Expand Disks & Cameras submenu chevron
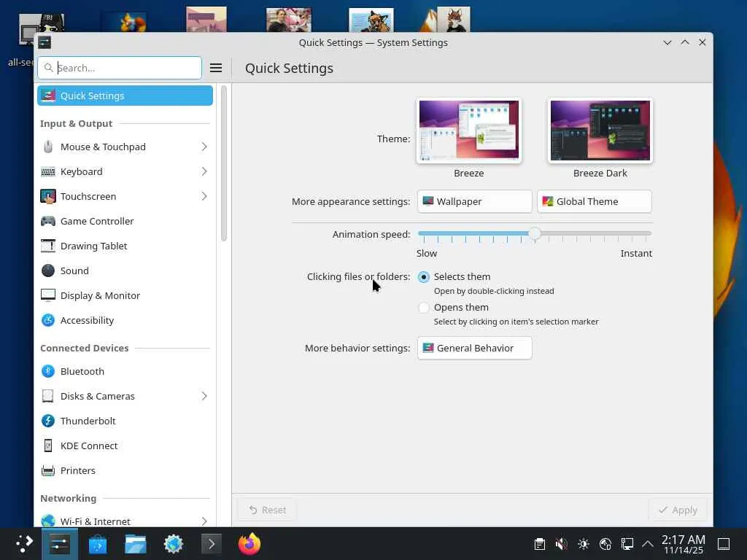 tap(204, 396)
